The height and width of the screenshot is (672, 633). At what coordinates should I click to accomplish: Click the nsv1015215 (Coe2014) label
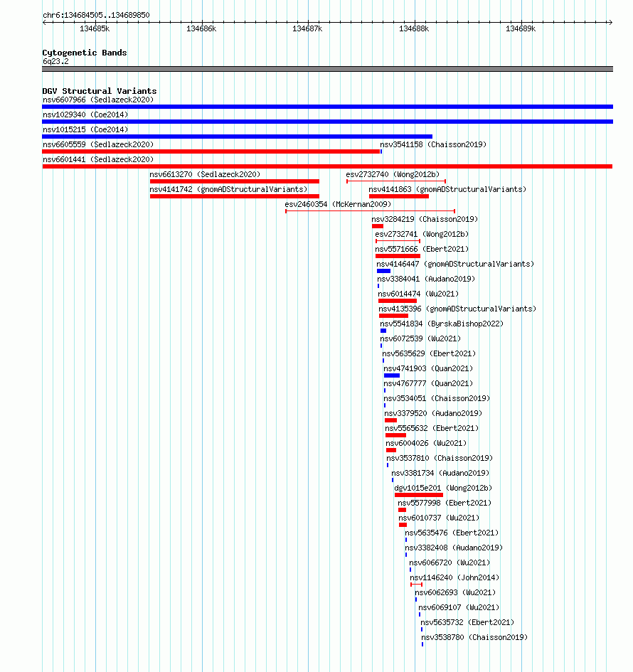point(85,129)
